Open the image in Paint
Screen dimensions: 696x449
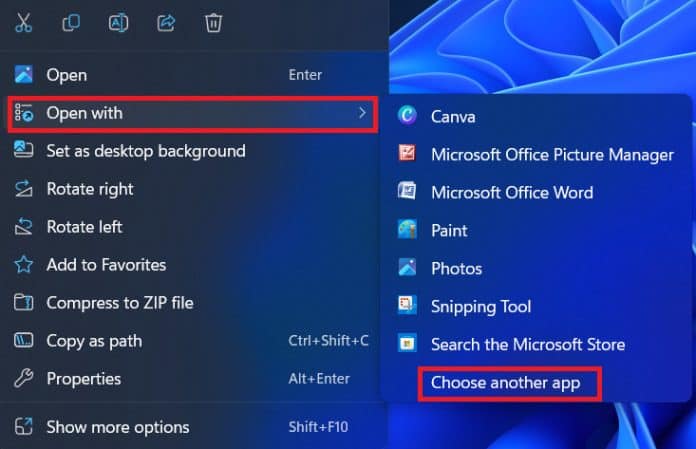point(449,230)
